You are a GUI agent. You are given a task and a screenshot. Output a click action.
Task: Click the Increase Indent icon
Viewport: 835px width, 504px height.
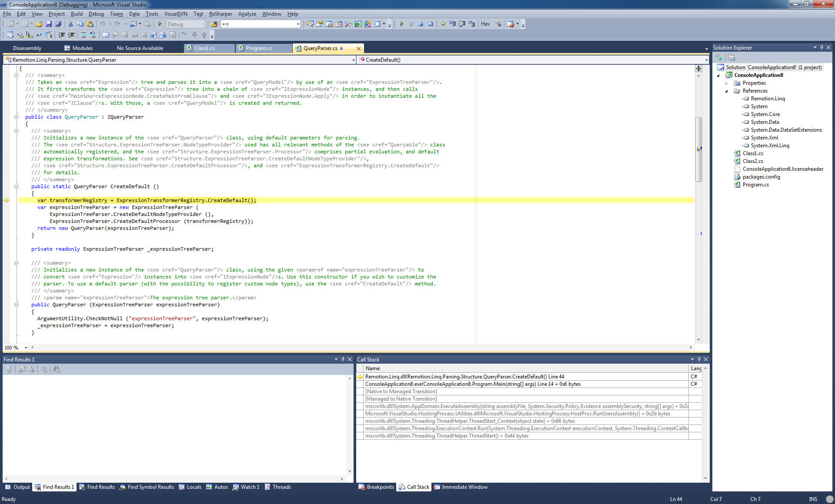click(x=71, y=35)
